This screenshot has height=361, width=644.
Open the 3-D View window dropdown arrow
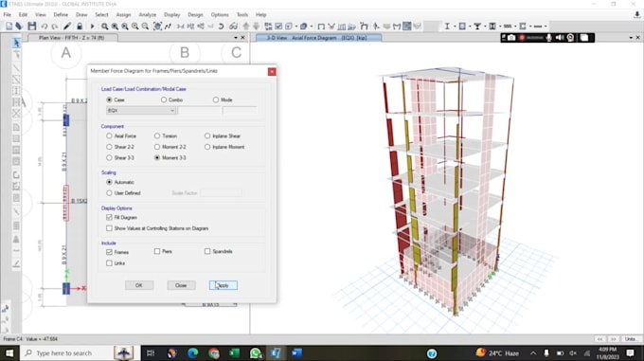[631, 38]
